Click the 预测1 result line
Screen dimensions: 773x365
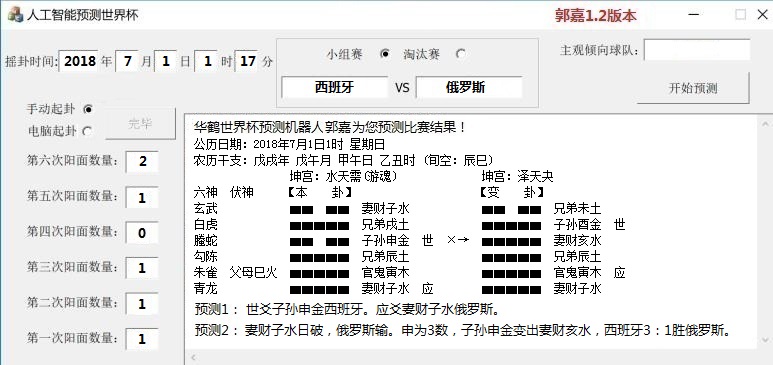pos(349,310)
